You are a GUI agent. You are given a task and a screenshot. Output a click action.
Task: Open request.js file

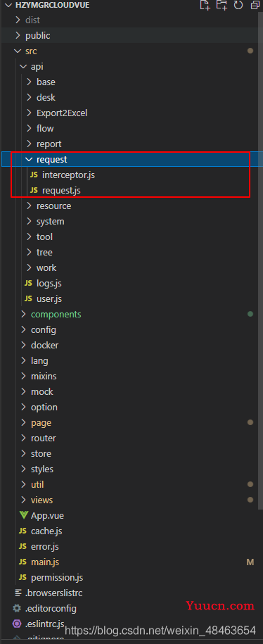(61, 191)
